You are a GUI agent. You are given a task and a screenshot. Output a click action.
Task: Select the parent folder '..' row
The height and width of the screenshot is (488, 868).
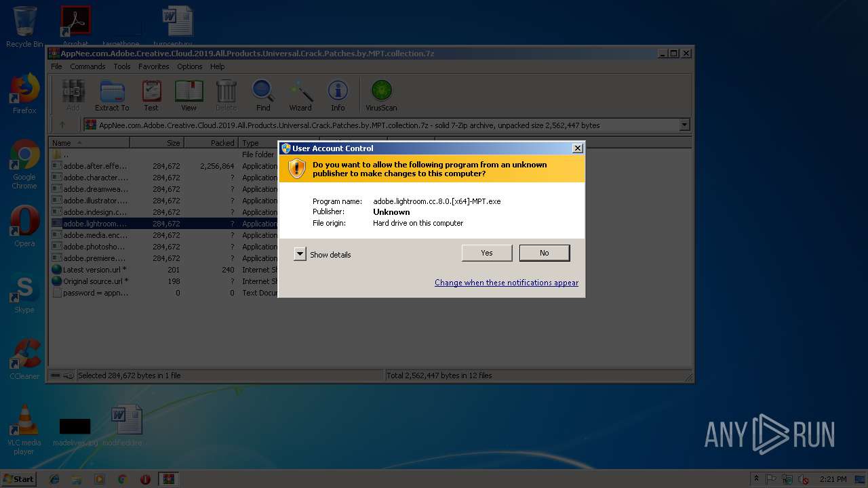[163, 155]
